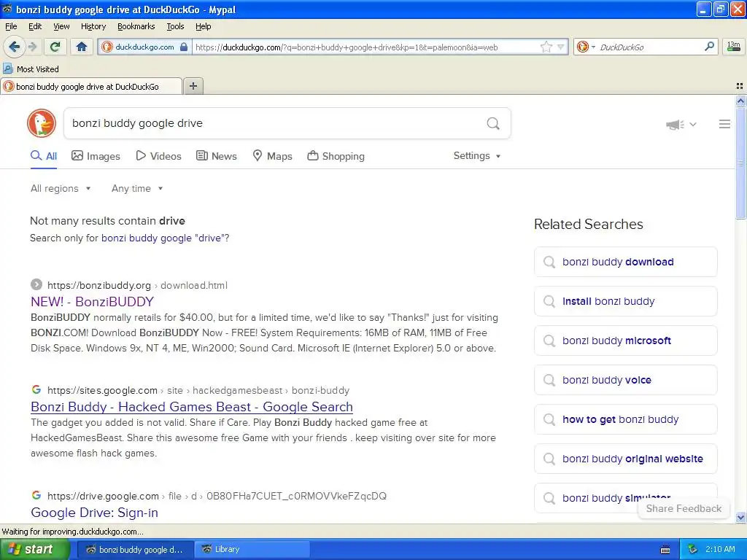Click the https://bonzibuddy.org URL text

[99, 285]
